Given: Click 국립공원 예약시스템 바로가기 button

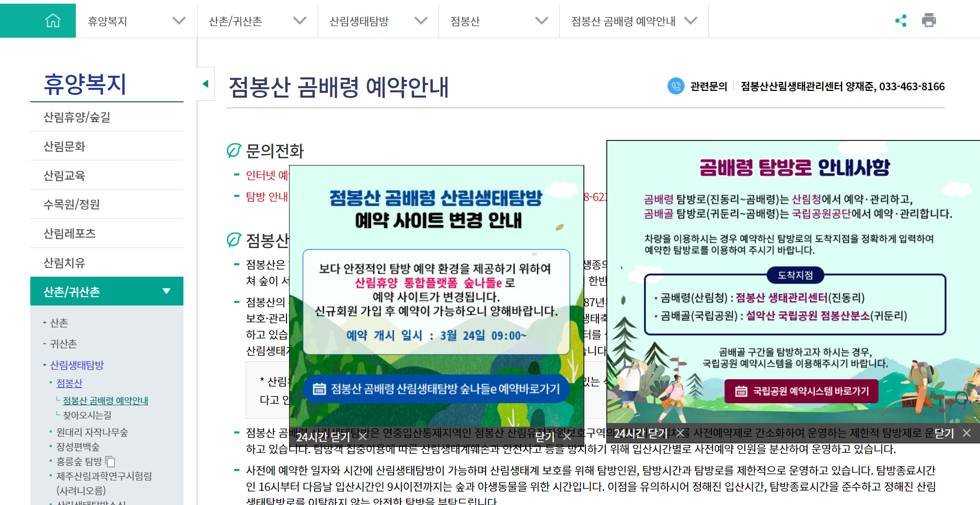Looking at the screenshot, I should pyautogui.click(x=801, y=391).
